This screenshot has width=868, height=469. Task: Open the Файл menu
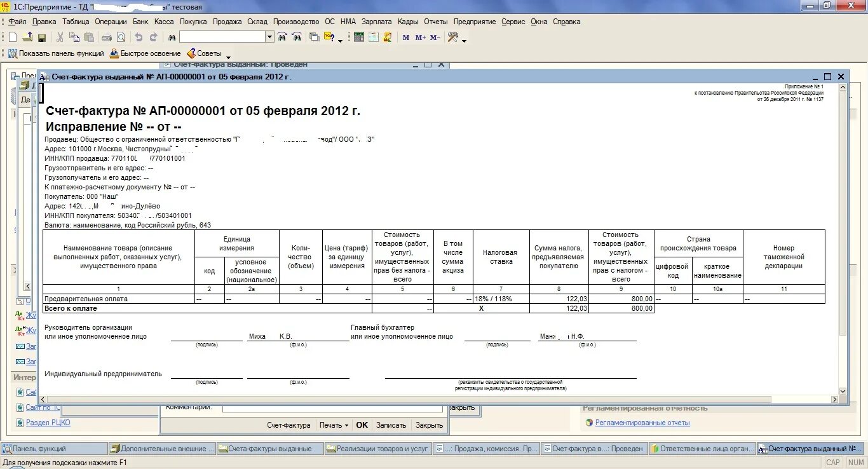click(17, 22)
